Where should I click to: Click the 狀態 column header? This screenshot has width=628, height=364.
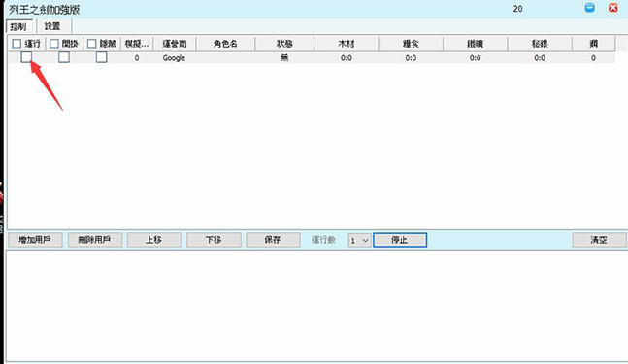284,44
